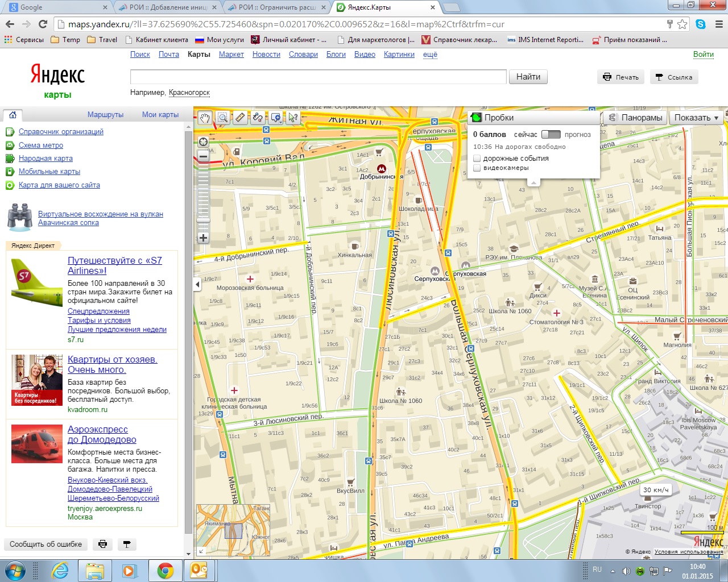728x582 pixels.
Task: Show hidden system tray icons arrow
Action: pyautogui.click(x=613, y=571)
